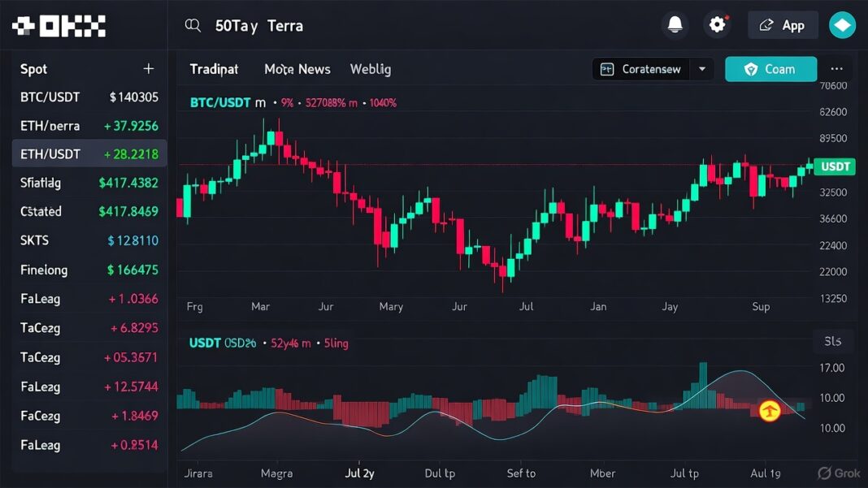
Task: Open settings via the gear icon
Action: point(717,25)
